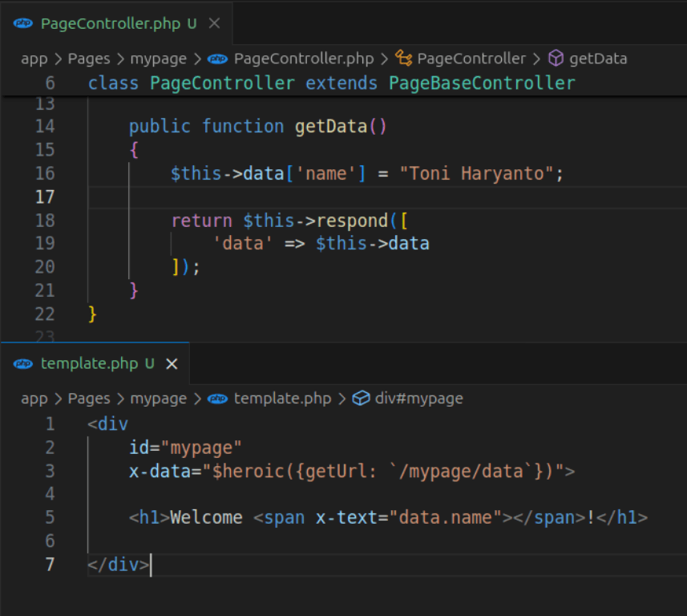Open div#mypage breadcrumb item
Image resolution: width=687 pixels, height=616 pixels.
pos(419,399)
